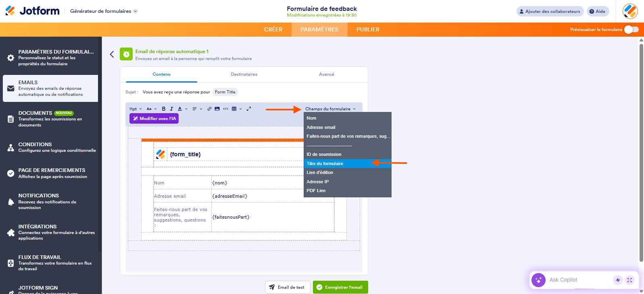Click the Email de test button
Image resolution: width=644 pixels, height=294 pixels.
tap(288, 287)
